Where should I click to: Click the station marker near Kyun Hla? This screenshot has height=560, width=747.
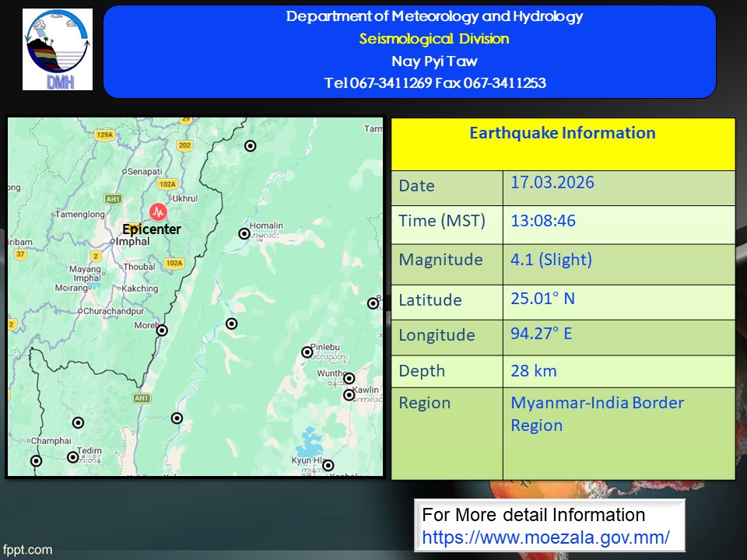pyautogui.click(x=328, y=465)
